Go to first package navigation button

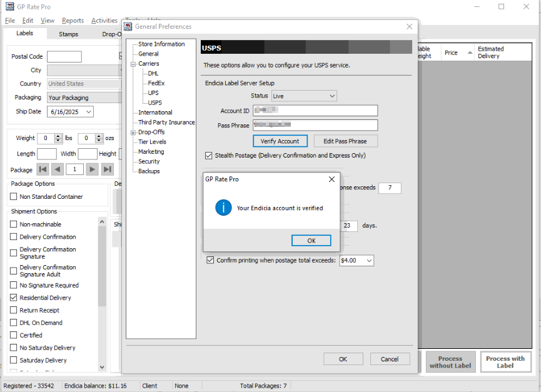point(43,169)
